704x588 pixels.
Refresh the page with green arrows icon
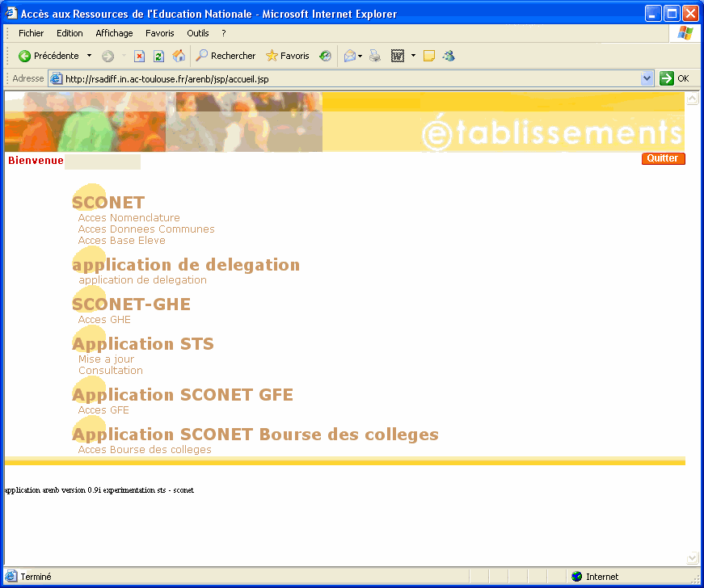(x=158, y=56)
